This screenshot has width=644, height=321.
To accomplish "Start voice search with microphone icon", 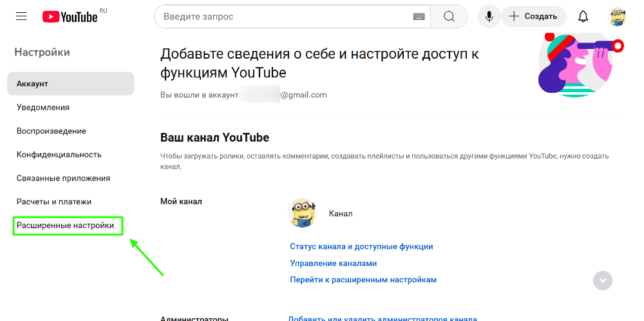I will pos(489,17).
